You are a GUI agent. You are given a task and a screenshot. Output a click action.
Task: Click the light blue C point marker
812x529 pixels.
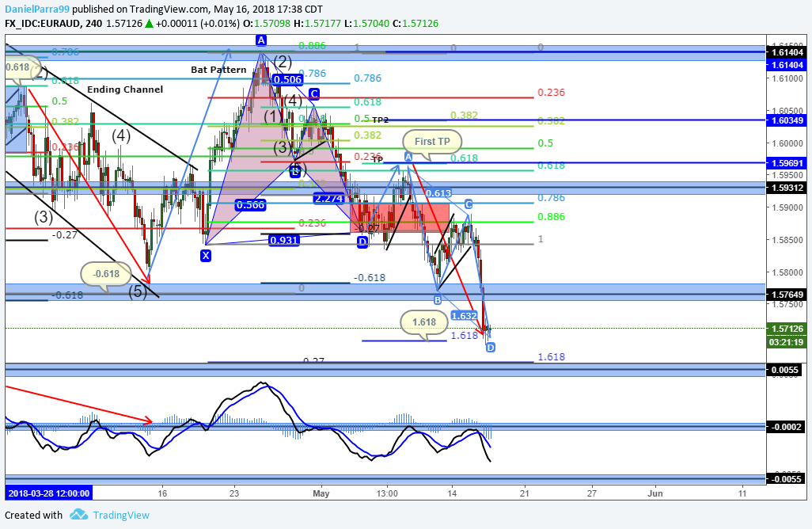469,204
